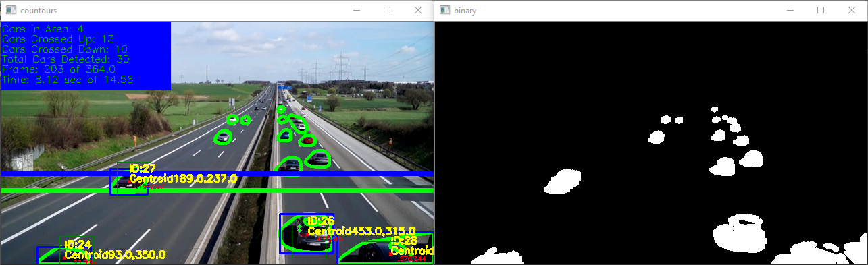
Task: Minimize the binary window
Action: 790,11
